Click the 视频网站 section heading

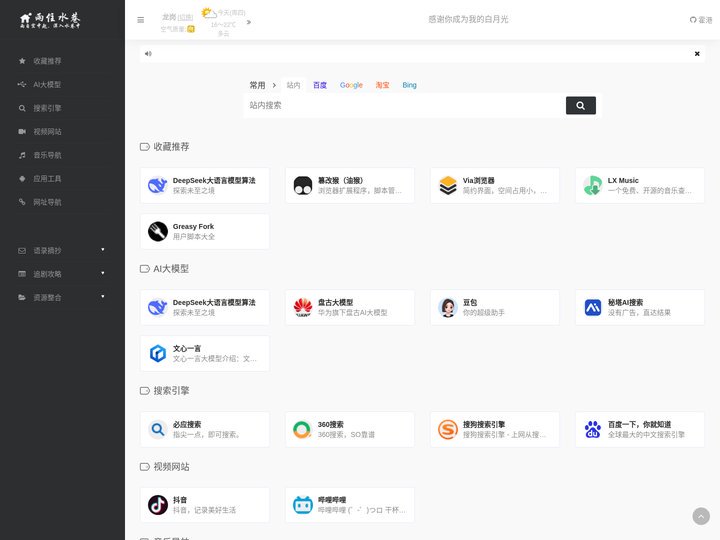pos(171,467)
